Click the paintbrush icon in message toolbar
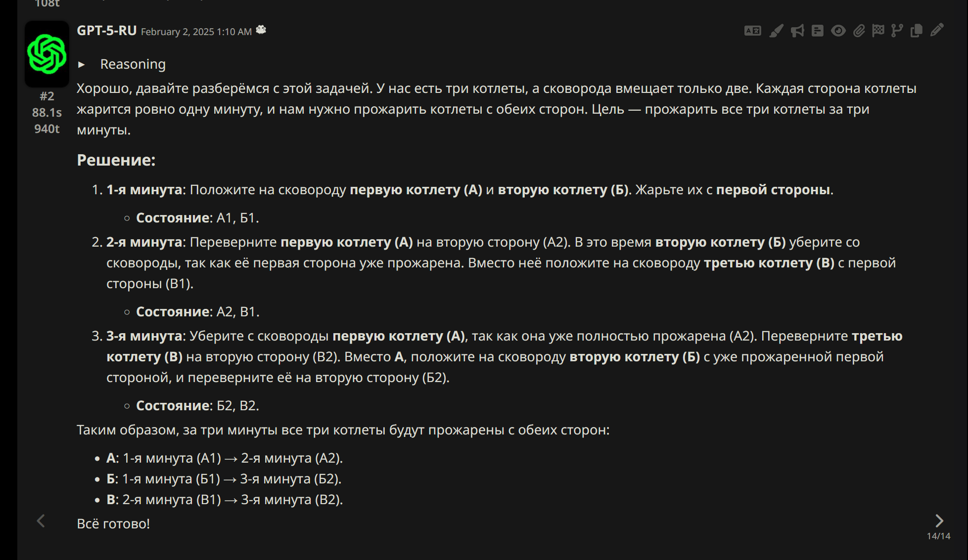The width and height of the screenshot is (968, 560). [x=776, y=31]
